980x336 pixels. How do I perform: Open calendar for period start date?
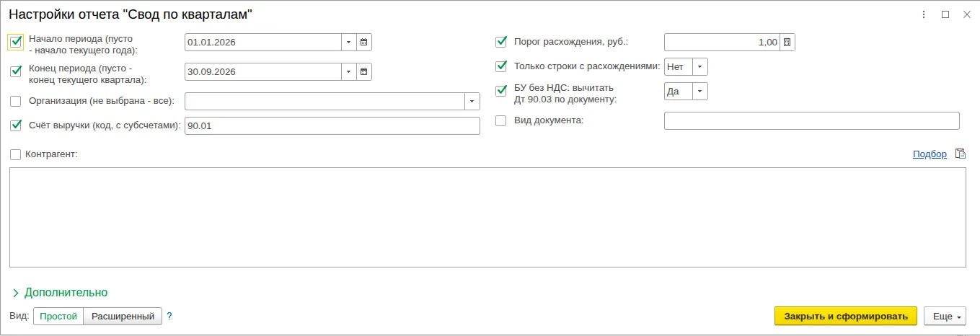click(364, 43)
